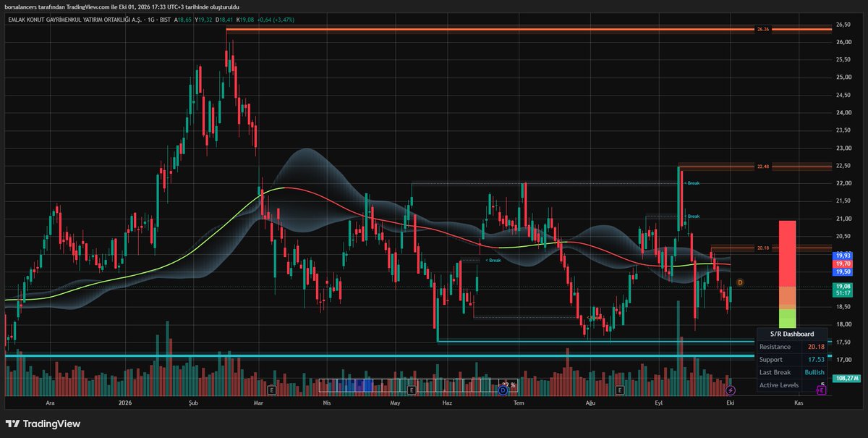Viewport: 868px width, 438px height.
Task: Click the Bullish Last Break value
Action: click(814, 372)
